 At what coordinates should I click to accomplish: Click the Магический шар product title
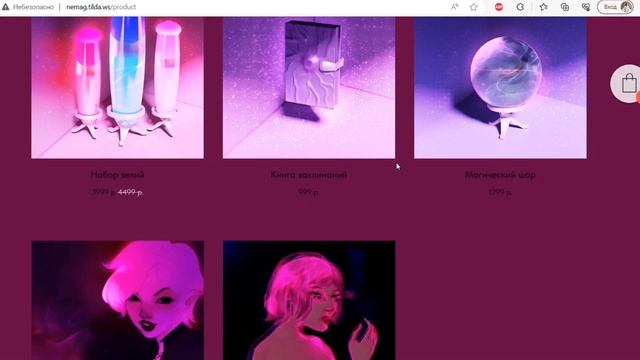[x=500, y=175]
